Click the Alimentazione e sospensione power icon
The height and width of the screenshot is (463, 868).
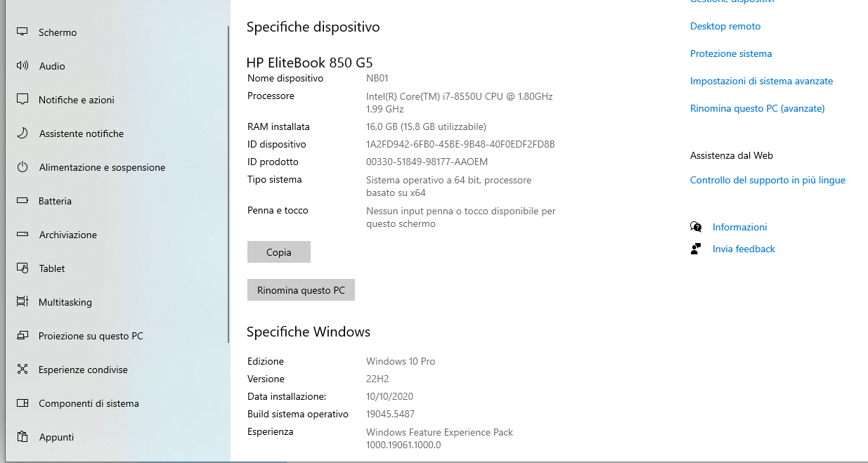22,167
